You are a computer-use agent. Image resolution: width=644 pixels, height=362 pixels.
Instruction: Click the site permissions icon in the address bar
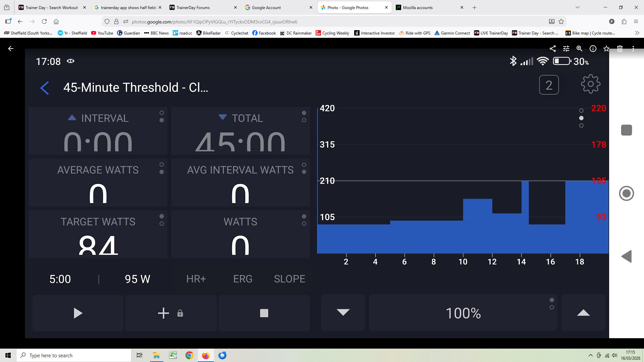coord(126,21)
